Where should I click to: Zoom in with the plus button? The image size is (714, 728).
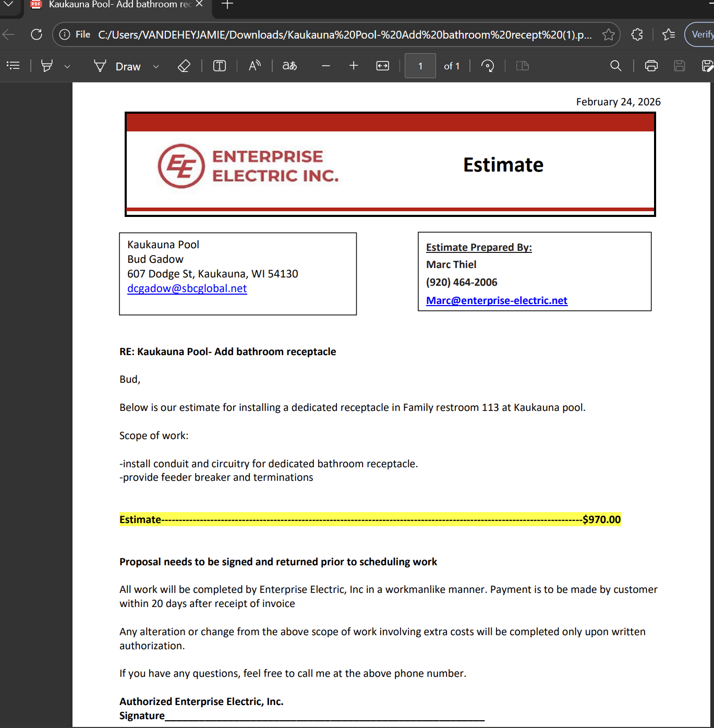pyautogui.click(x=354, y=66)
